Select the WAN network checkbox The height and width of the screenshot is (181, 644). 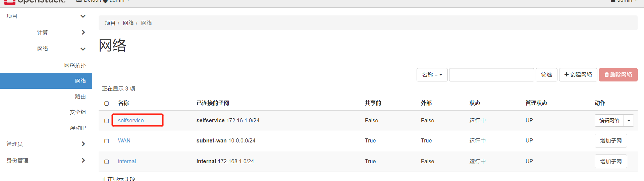click(107, 141)
